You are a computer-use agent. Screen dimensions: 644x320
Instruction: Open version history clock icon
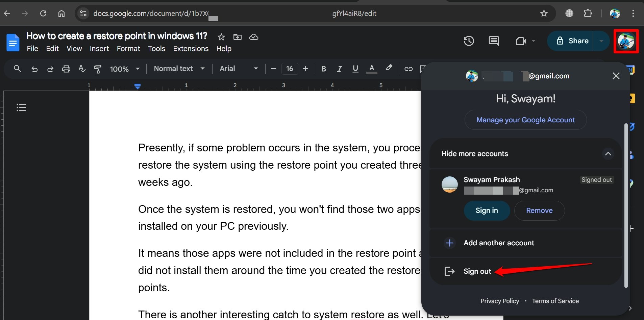pyautogui.click(x=469, y=41)
